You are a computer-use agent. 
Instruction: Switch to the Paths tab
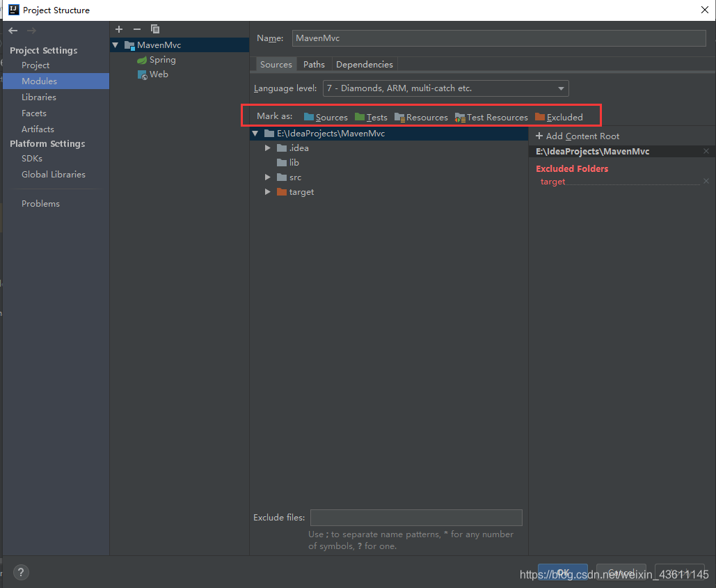315,65
